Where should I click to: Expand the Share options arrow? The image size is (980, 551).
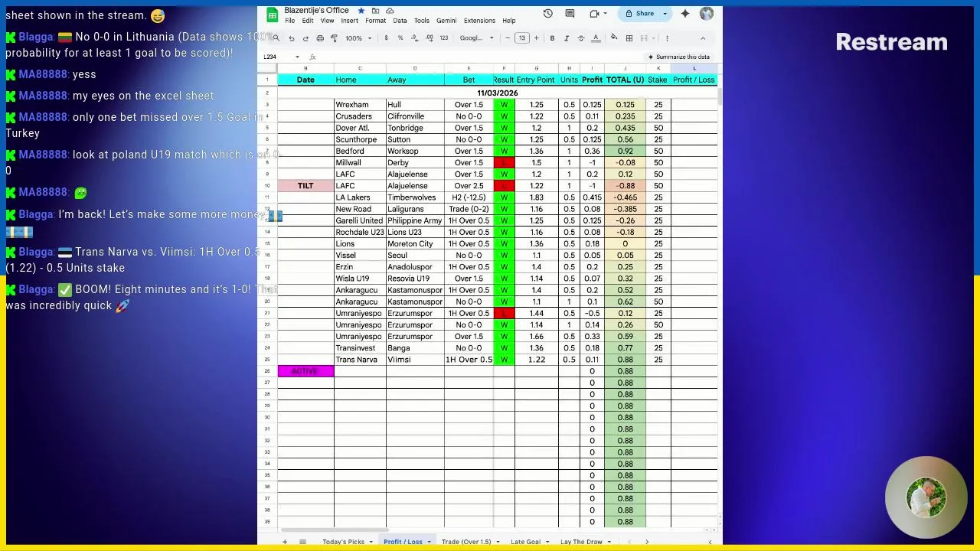665,14
